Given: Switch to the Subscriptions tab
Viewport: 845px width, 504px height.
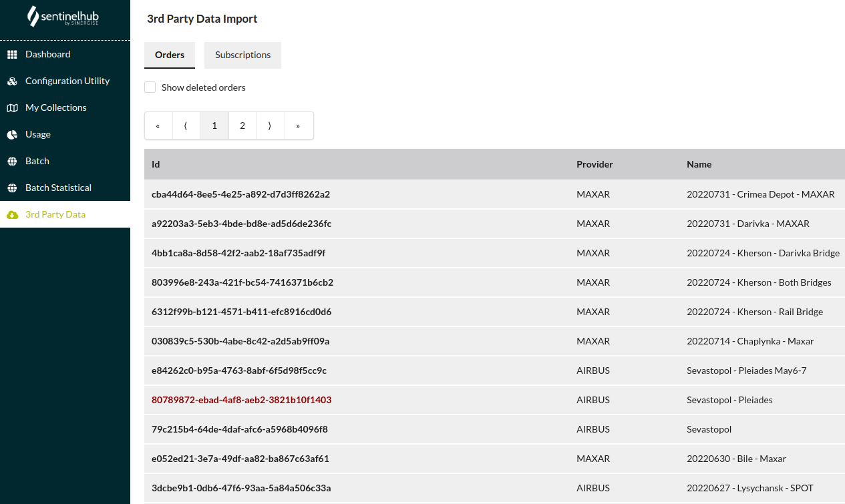Looking at the screenshot, I should click(242, 55).
